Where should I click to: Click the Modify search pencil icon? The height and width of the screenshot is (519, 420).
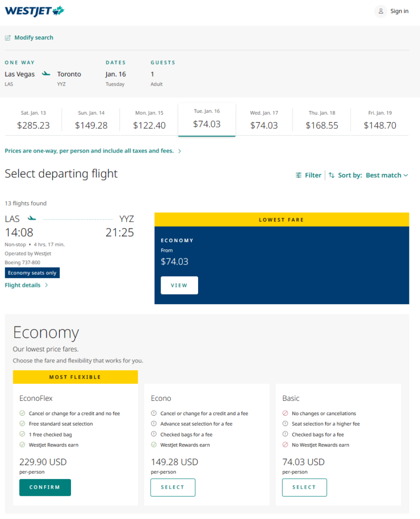8,37
